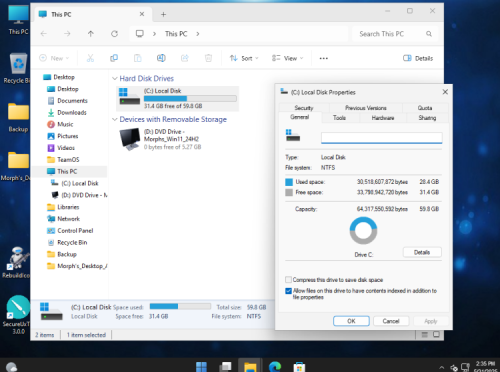
Task: Click the Paste clipboard icon in toolbar
Action: point(138,58)
